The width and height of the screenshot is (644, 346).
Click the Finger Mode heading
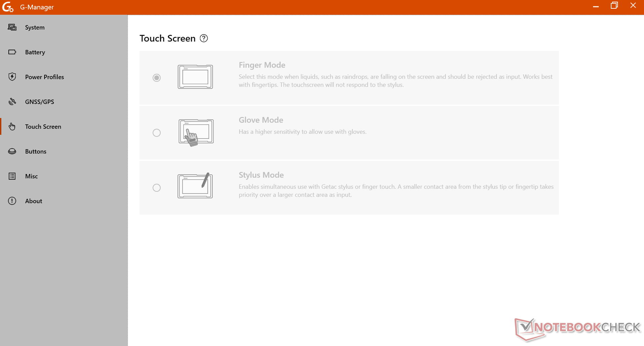click(x=262, y=65)
